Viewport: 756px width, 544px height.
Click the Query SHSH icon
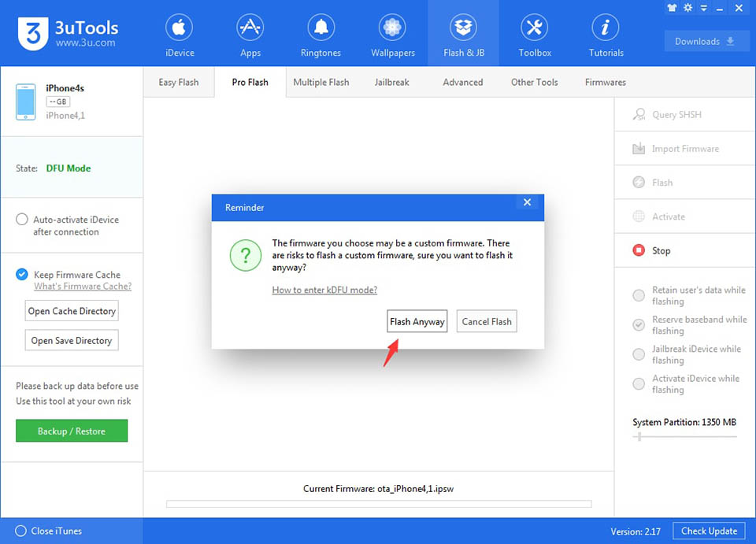click(639, 115)
